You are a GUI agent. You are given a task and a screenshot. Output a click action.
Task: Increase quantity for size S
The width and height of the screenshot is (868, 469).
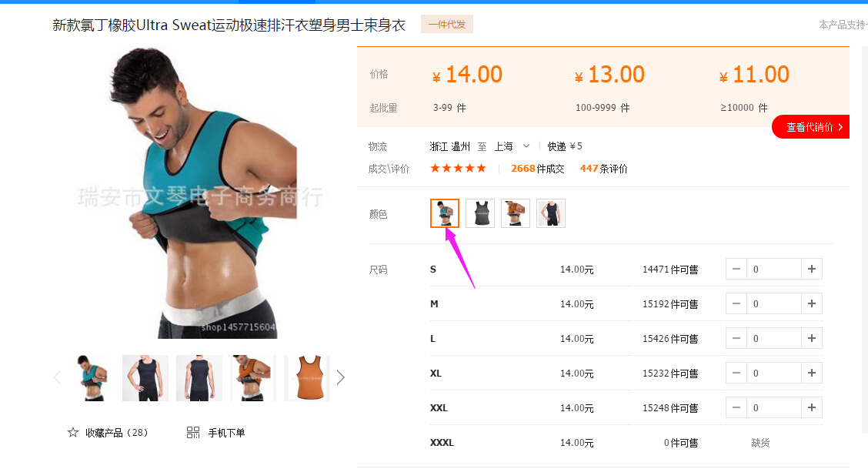(x=812, y=269)
